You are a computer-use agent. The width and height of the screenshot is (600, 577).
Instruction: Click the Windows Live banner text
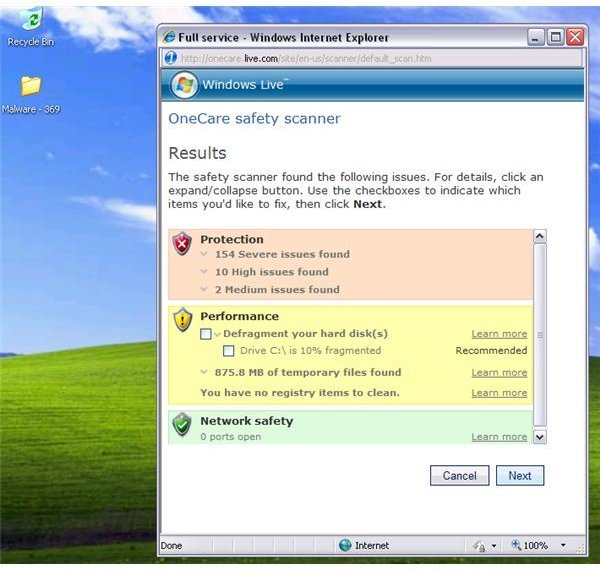pyautogui.click(x=245, y=84)
